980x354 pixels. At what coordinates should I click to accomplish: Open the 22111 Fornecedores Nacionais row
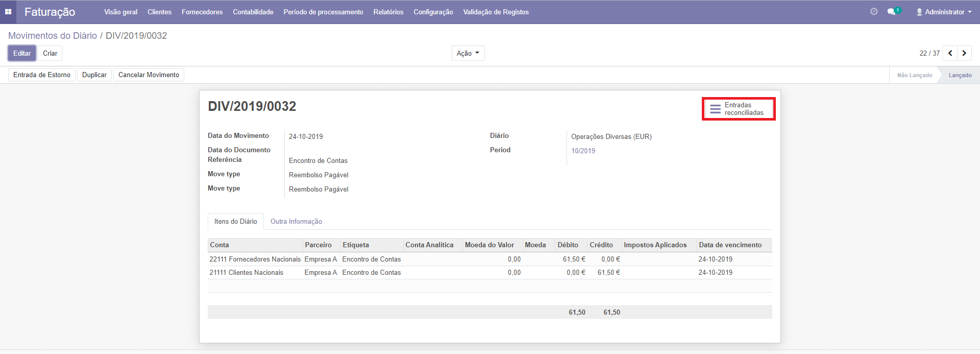[255, 259]
